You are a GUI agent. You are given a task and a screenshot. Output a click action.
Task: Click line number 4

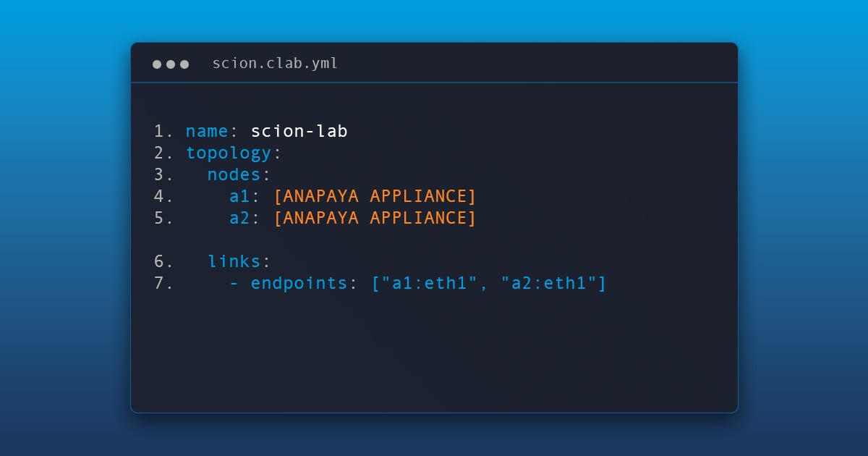163,197
